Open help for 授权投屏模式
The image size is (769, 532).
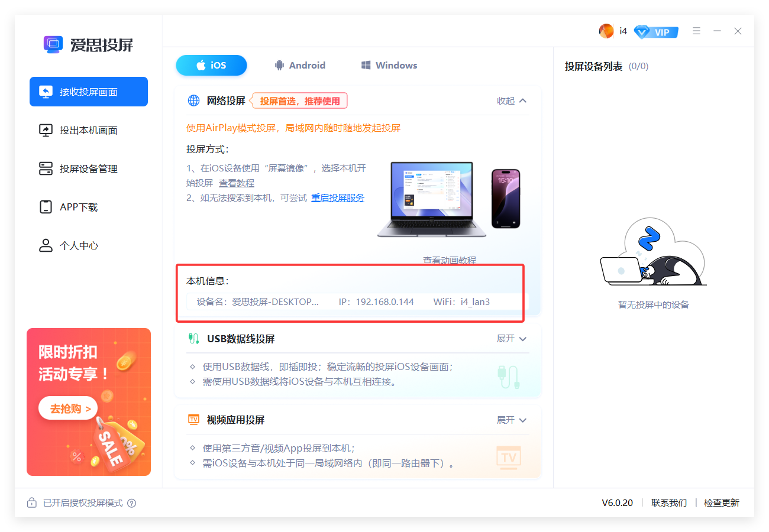[x=131, y=503]
